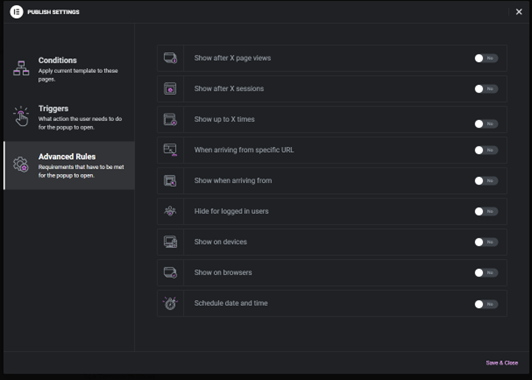Click the 'Show after X sessions' icon
Image resolution: width=532 pixels, height=380 pixels.
click(x=170, y=89)
